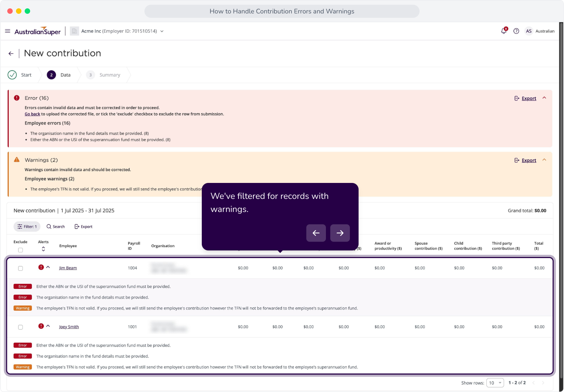The height and width of the screenshot is (392, 564).
Task: Click Joey Smith's red error alert icon
Action: pos(41,326)
